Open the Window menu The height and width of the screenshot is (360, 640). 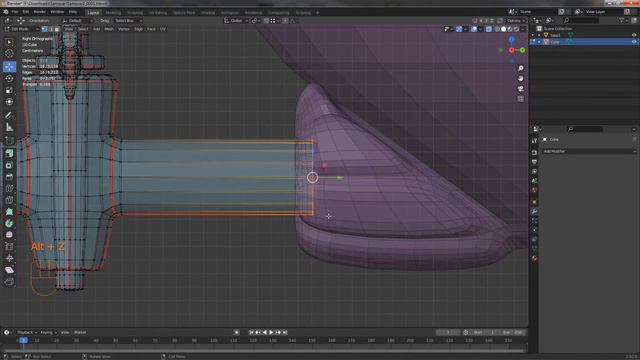pyautogui.click(x=57, y=12)
